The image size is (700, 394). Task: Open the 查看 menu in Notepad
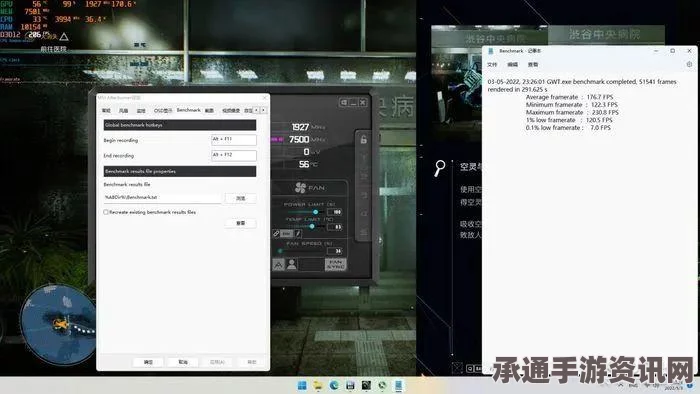(x=533, y=65)
